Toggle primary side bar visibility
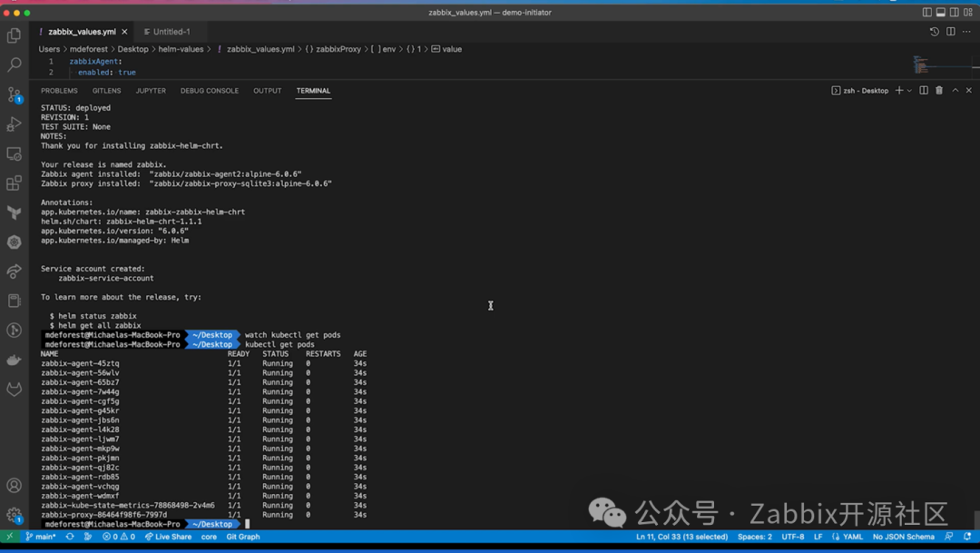Image resolution: width=980 pixels, height=553 pixels. (x=926, y=13)
